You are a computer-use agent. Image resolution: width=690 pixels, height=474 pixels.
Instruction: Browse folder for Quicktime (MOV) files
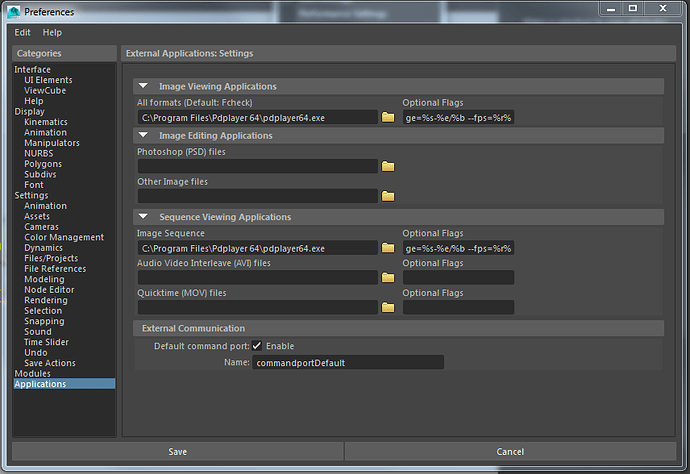click(388, 308)
